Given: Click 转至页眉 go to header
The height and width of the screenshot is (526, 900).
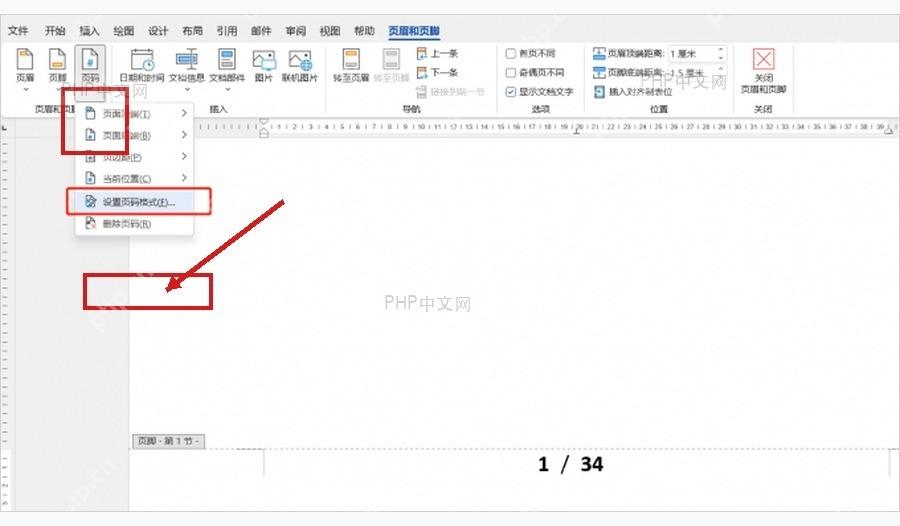Looking at the screenshot, I should (x=351, y=65).
